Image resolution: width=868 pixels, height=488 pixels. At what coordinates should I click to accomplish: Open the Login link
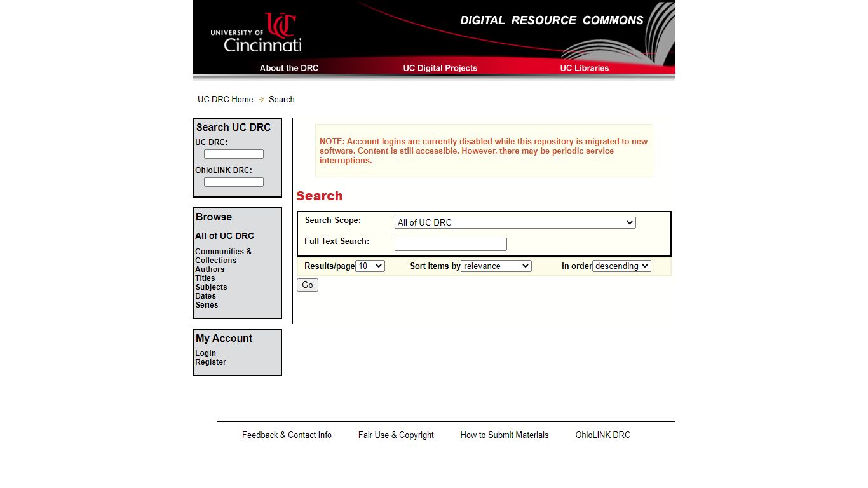[x=205, y=353]
